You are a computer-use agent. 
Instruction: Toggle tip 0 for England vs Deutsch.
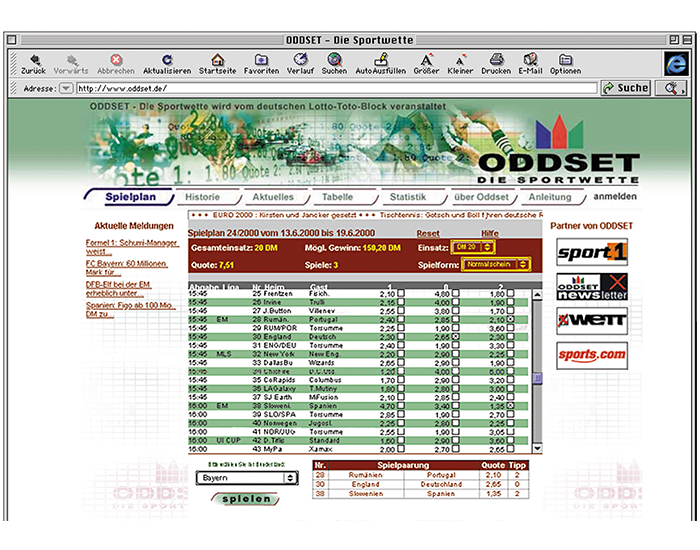455,336
